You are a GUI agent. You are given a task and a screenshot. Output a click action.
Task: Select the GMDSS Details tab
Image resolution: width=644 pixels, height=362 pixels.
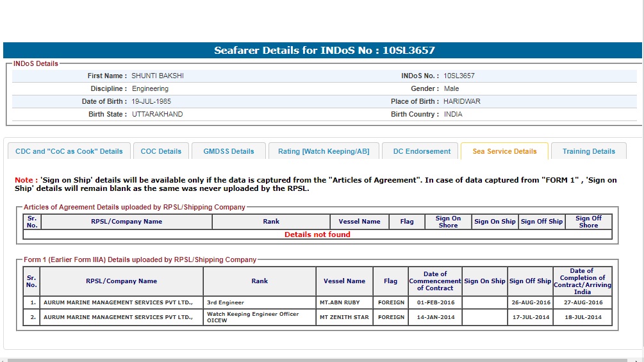point(229,151)
